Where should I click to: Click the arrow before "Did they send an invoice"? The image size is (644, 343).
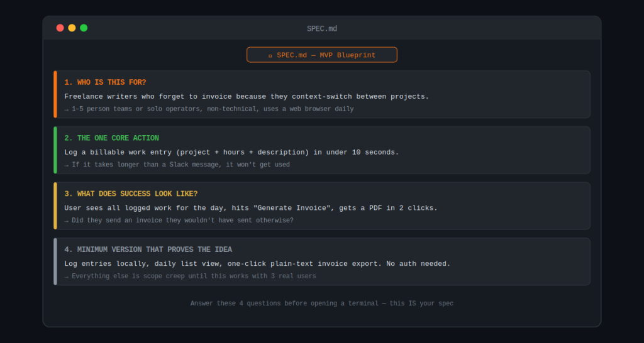coord(67,220)
